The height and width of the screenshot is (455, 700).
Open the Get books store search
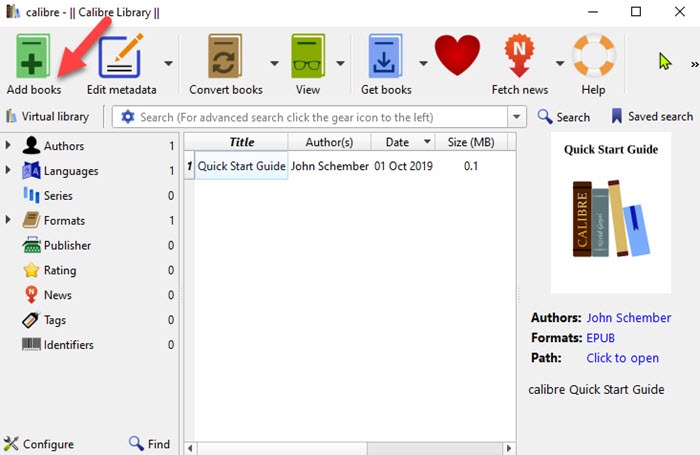click(386, 64)
